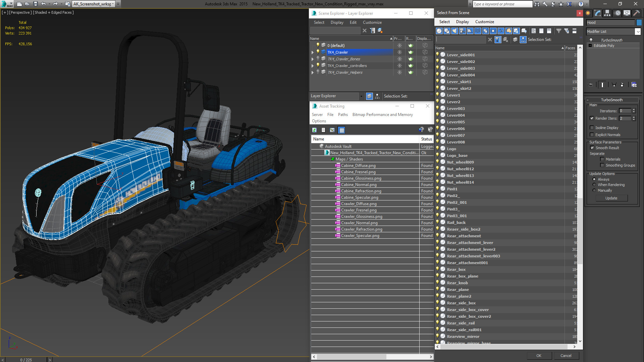Select the Always update radio button
644x362 pixels.
[x=594, y=179]
